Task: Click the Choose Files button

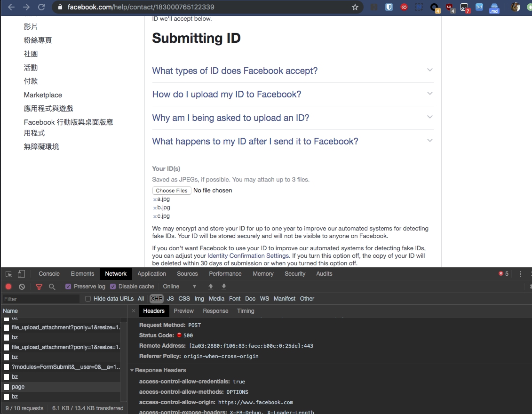Action: coord(172,191)
